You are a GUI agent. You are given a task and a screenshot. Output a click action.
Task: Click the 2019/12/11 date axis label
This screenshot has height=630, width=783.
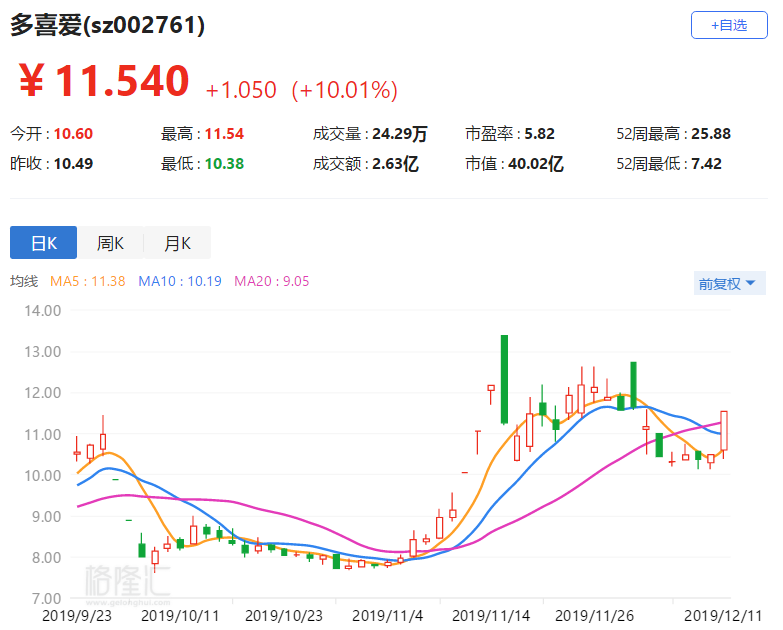click(723, 616)
